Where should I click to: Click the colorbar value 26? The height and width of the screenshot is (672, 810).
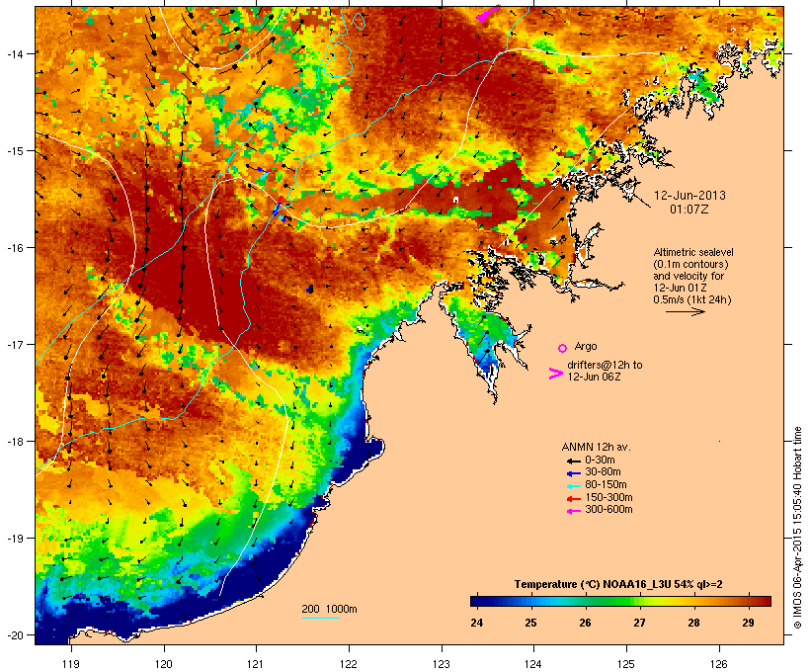coord(586,623)
